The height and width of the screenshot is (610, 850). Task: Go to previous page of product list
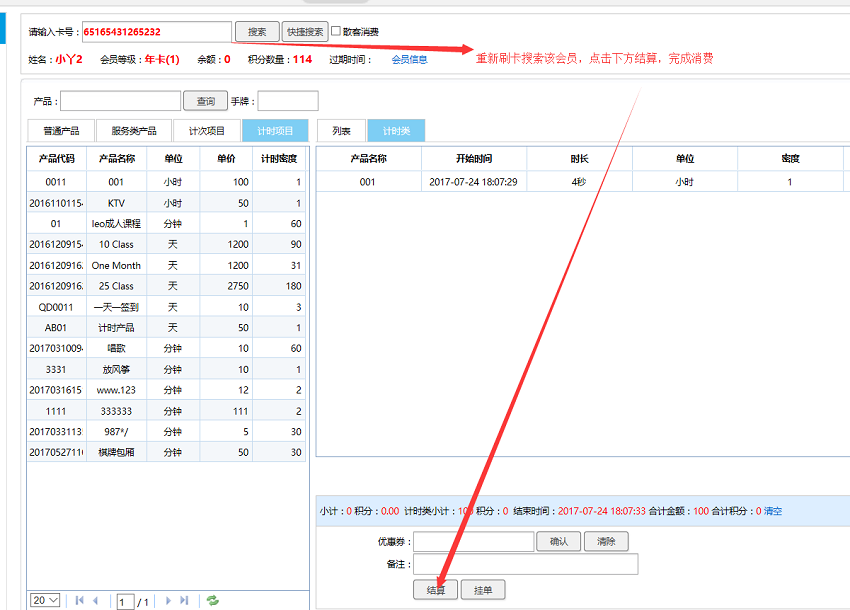coord(96,600)
